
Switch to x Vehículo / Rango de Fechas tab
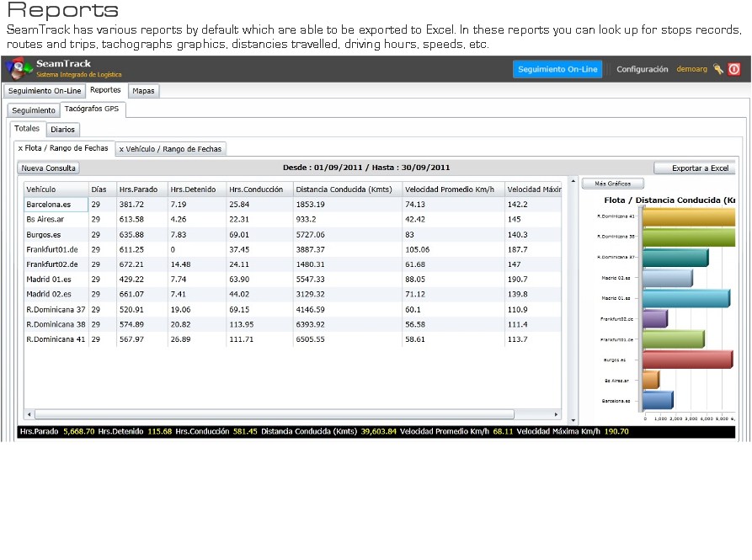(170, 149)
